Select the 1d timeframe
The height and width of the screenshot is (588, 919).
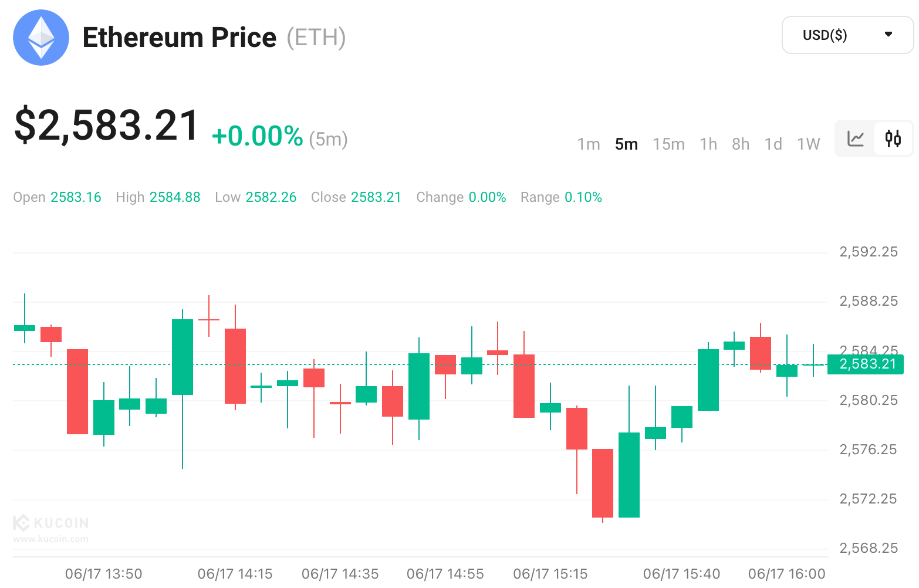coord(773,144)
